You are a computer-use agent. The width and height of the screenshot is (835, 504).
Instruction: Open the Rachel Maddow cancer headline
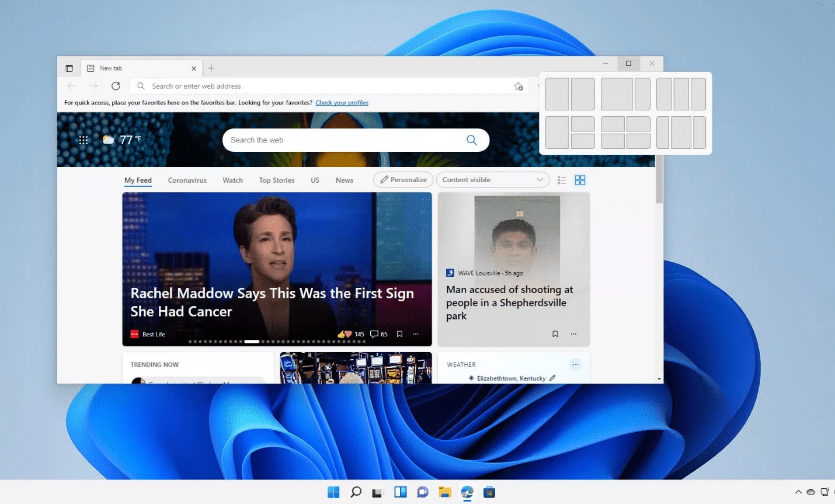tap(272, 302)
